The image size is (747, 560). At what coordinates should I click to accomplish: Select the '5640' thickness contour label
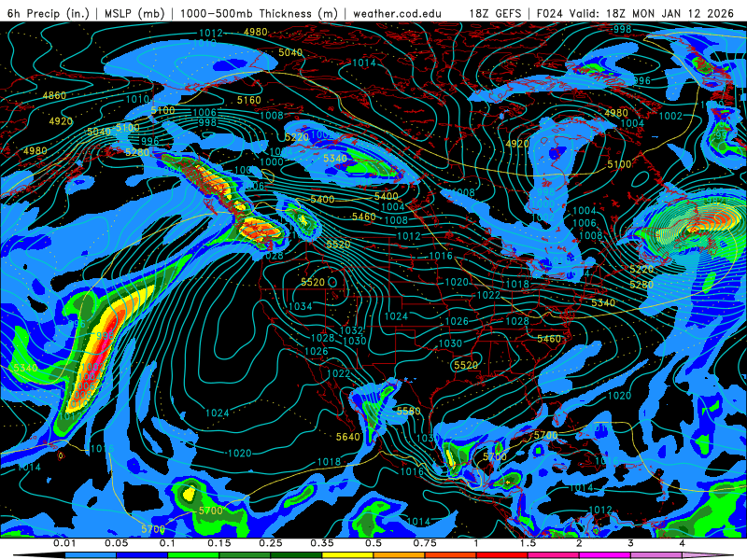348,437
